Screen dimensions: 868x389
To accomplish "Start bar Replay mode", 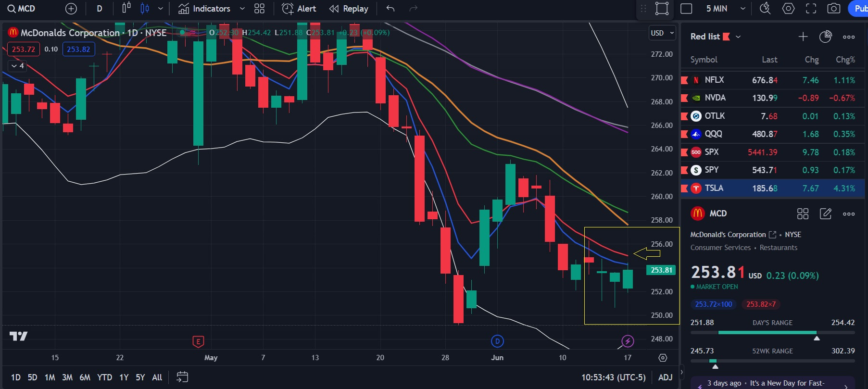I will coord(349,9).
